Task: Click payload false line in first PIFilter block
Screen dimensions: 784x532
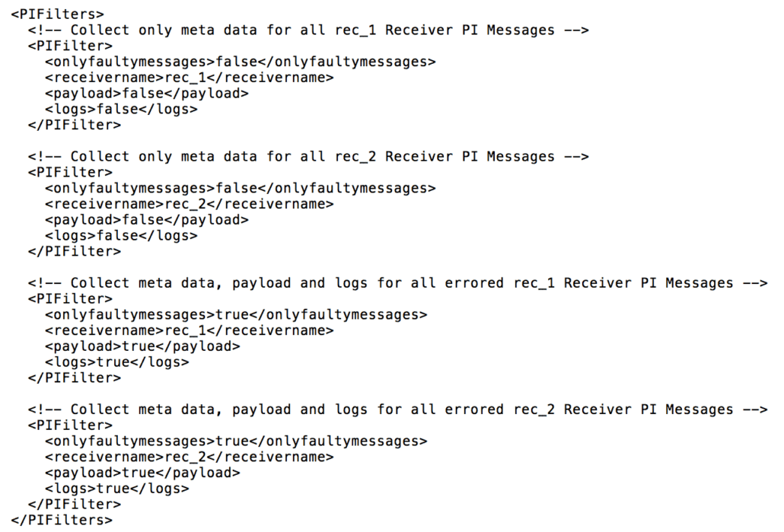Action: (x=146, y=93)
